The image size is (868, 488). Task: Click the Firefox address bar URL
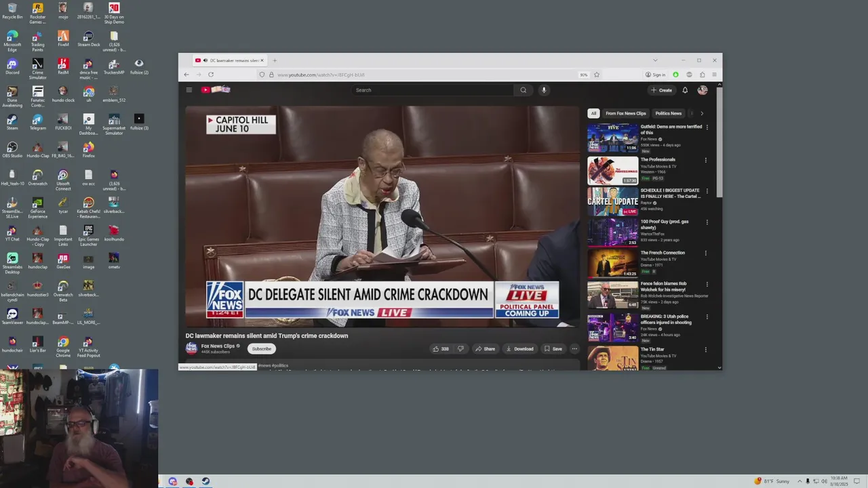click(321, 75)
